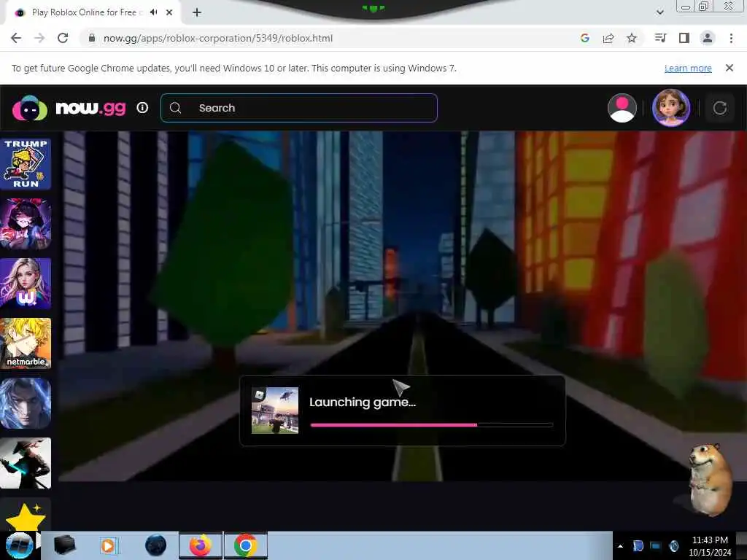
Task: Click the lock icon in the address bar
Action: click(x=92, y=38)
